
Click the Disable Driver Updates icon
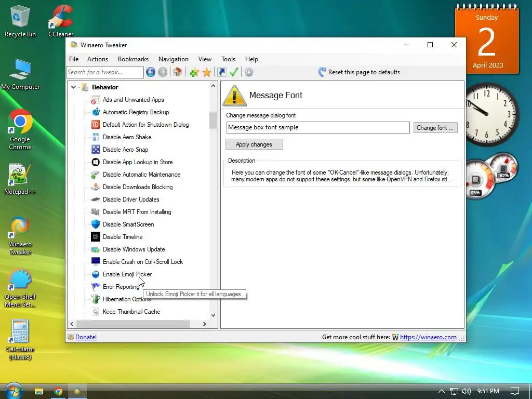tap(96, 199)
